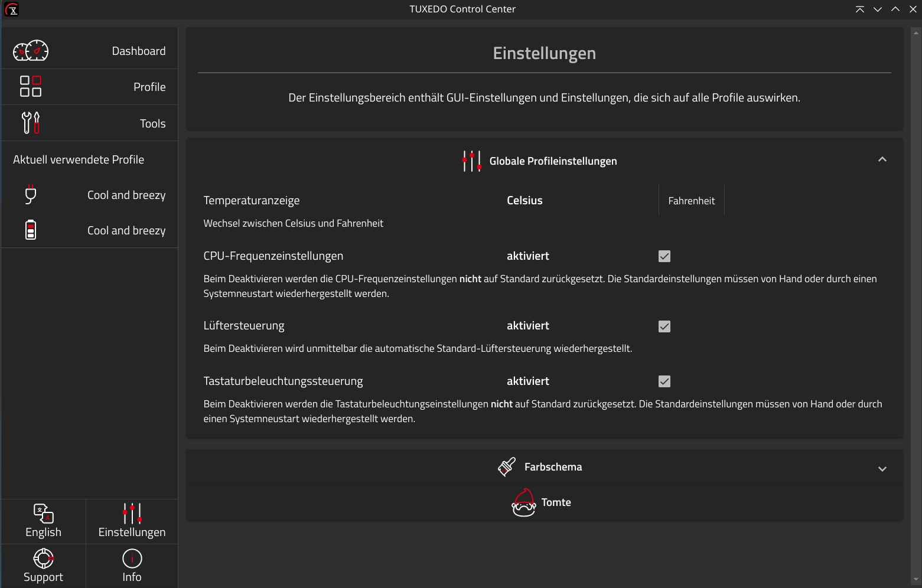Image resolution: width=922 pixels, height=588 pixels.
Task: Open the Tools menu entry
Action: [x=89, y=123]
